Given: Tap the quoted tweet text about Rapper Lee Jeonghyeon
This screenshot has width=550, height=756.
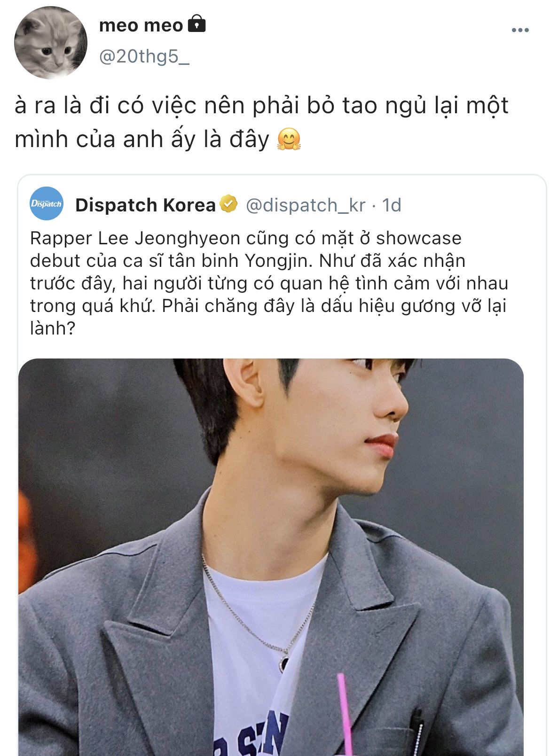Looking at the screenshot, I should 269,283.
